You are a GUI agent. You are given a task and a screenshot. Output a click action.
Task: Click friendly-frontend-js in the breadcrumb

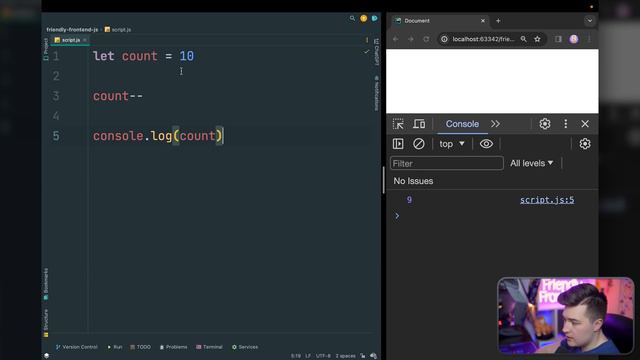pos(72,29)
